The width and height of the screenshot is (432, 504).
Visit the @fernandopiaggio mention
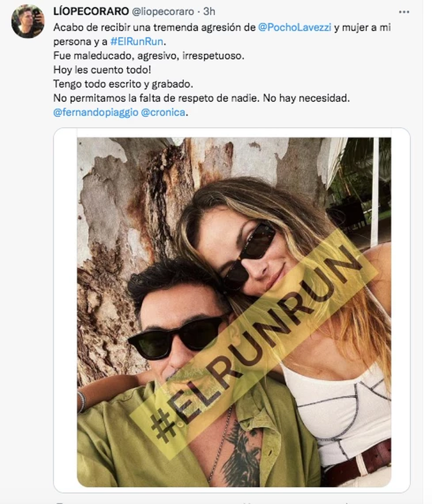pyautogui.click(x=95, y=112)
